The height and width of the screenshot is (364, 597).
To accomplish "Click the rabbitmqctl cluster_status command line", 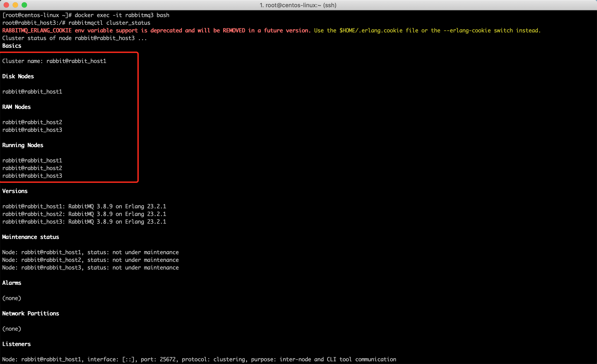I will 109,23.
